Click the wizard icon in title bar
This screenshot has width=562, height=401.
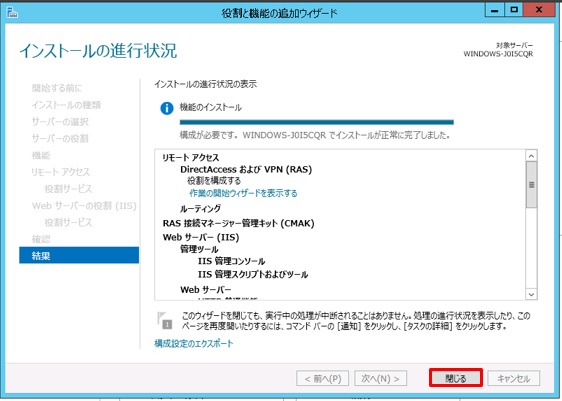[12, 13]
